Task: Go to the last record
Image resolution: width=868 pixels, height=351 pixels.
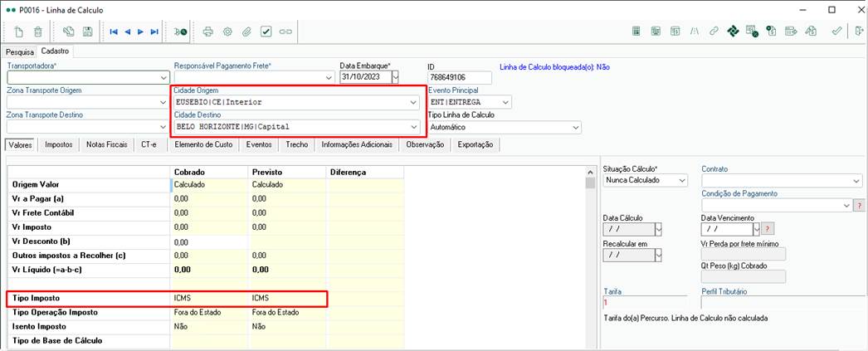Action: (154, 32)
